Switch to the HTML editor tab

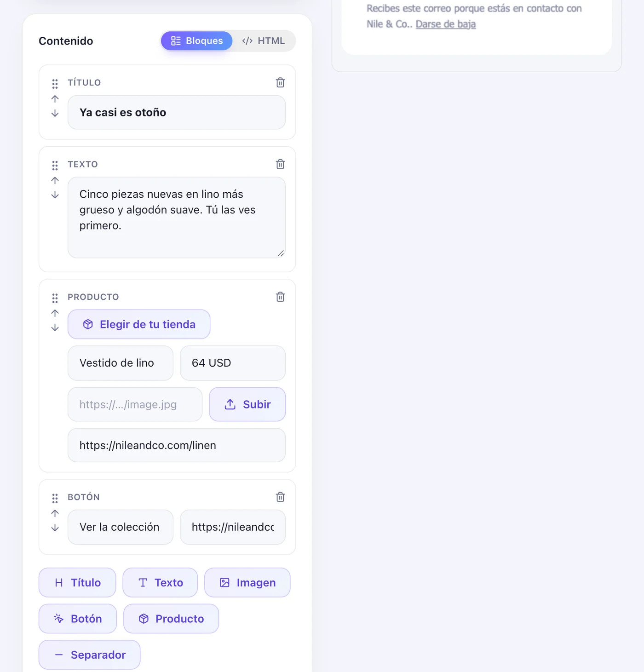tap(264, 41)
